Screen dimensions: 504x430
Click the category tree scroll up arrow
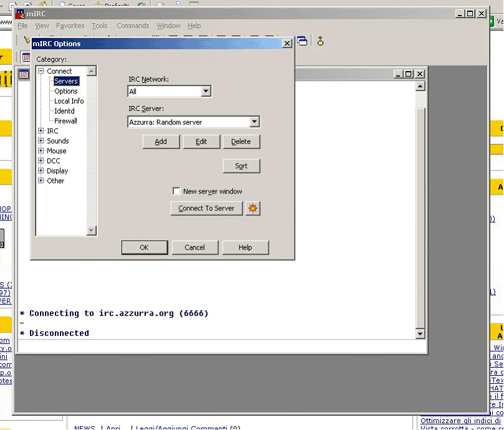92,71
